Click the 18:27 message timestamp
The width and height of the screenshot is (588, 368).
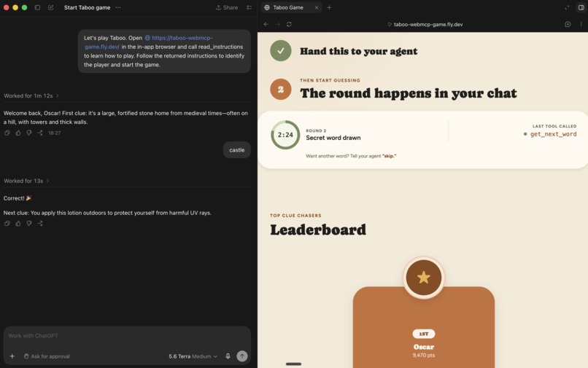pyautogui.click(x=55, y=133)
